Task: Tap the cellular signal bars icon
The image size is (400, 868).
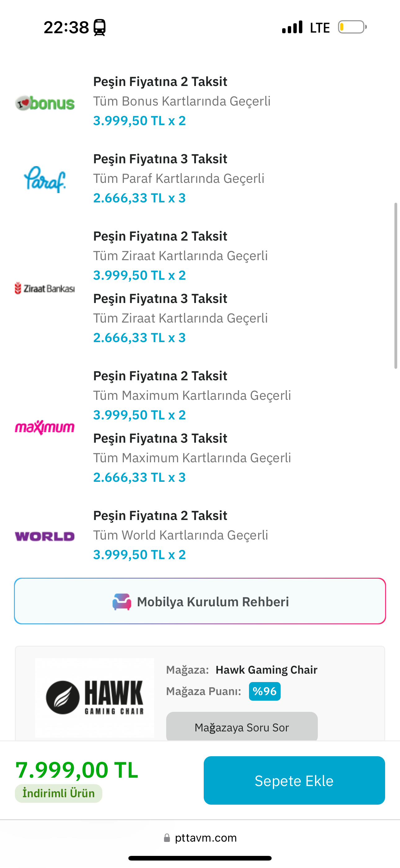Action: (x=292, y=27)
